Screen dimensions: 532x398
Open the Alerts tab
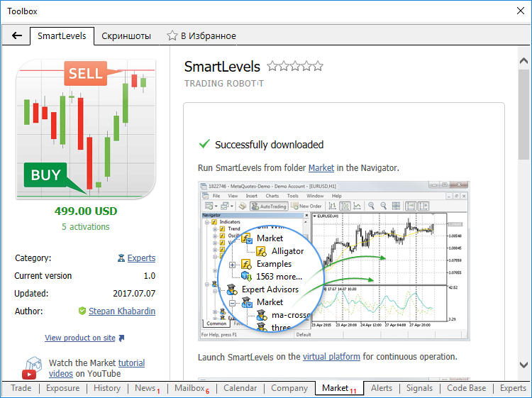coord(382,388)
